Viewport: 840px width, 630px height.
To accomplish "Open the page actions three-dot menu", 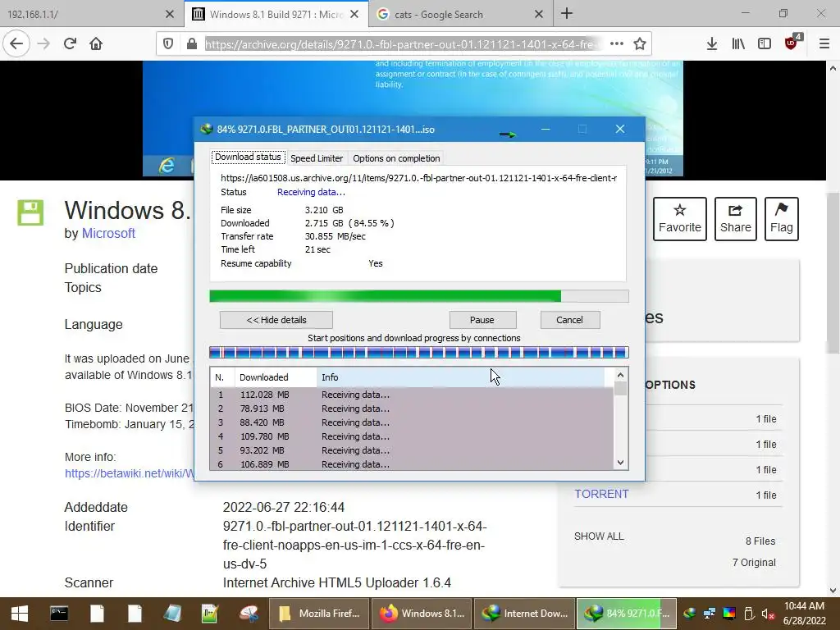I will (617, 44).
